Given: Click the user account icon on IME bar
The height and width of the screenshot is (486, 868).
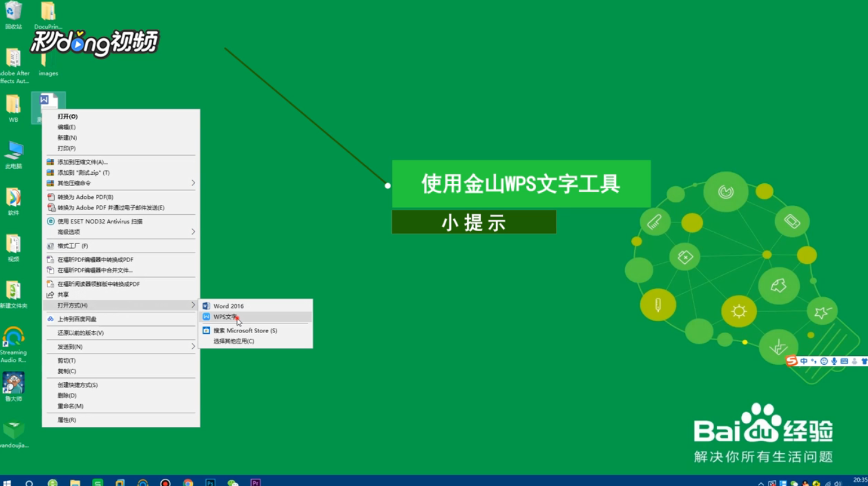Looking at the screenshot, I should (x=854, y=361).
